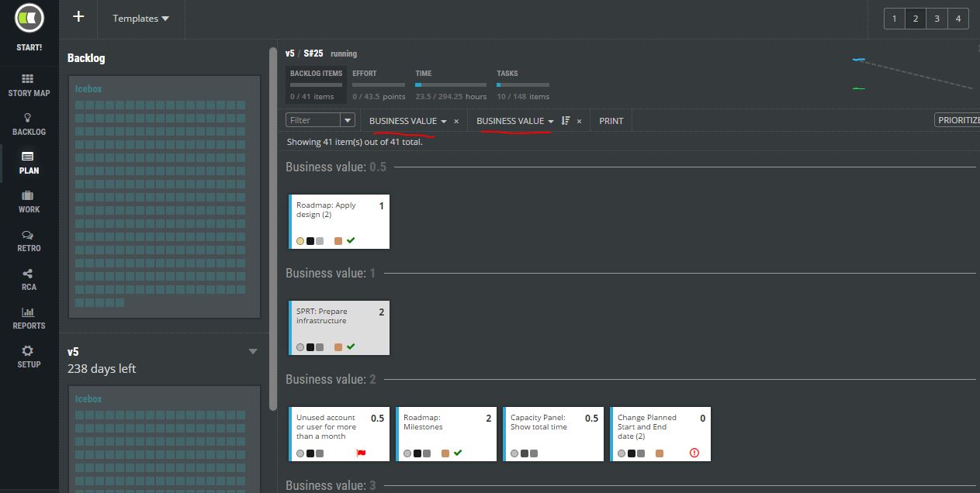Click the PRINT button
The width and height of the screenshot is (980, 493).
click(611, 121)
